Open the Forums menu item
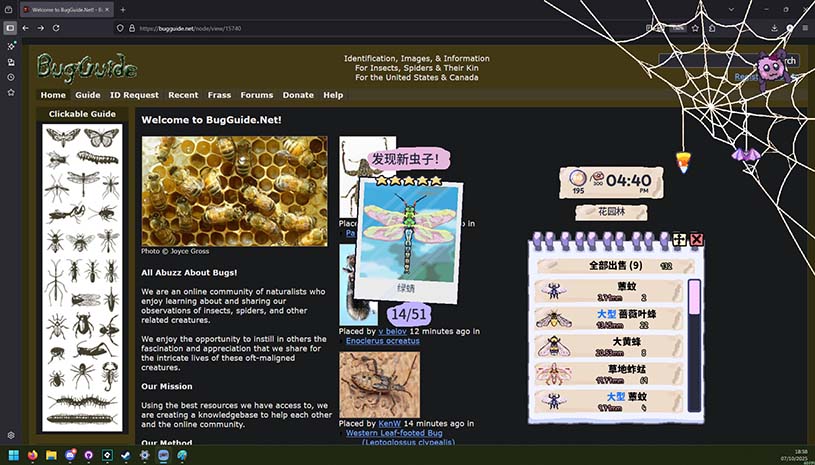Screen dimensions: 815x465 click(256, 95)
